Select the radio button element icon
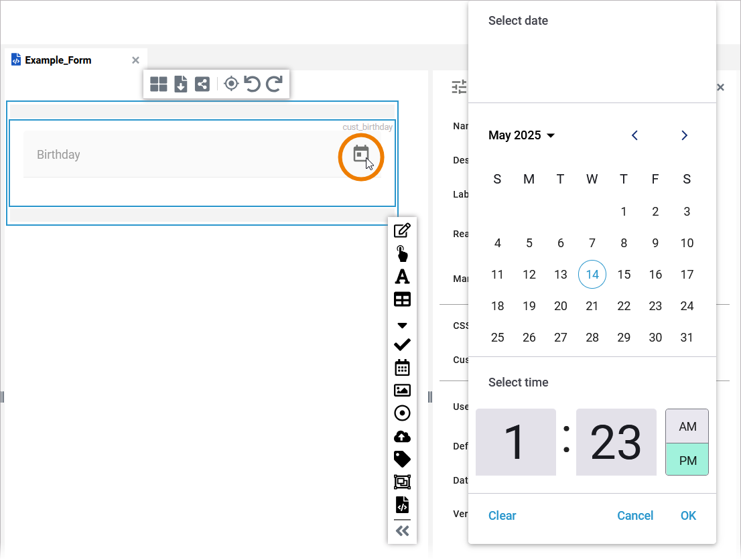741x560 pixels. (x=402, y=413)
